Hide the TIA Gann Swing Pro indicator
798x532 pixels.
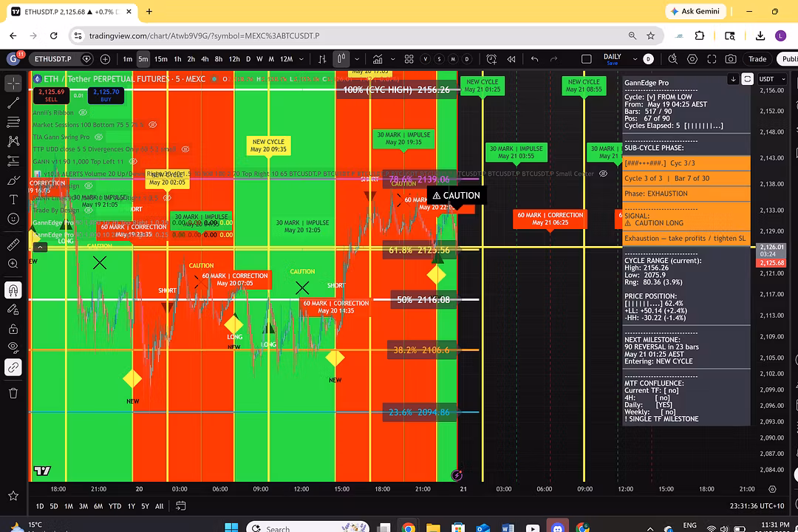coord(99,137)
